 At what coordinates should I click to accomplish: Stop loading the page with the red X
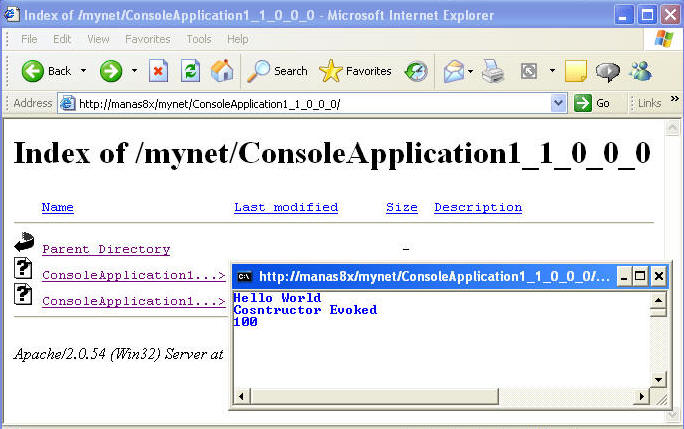(158, 71)
